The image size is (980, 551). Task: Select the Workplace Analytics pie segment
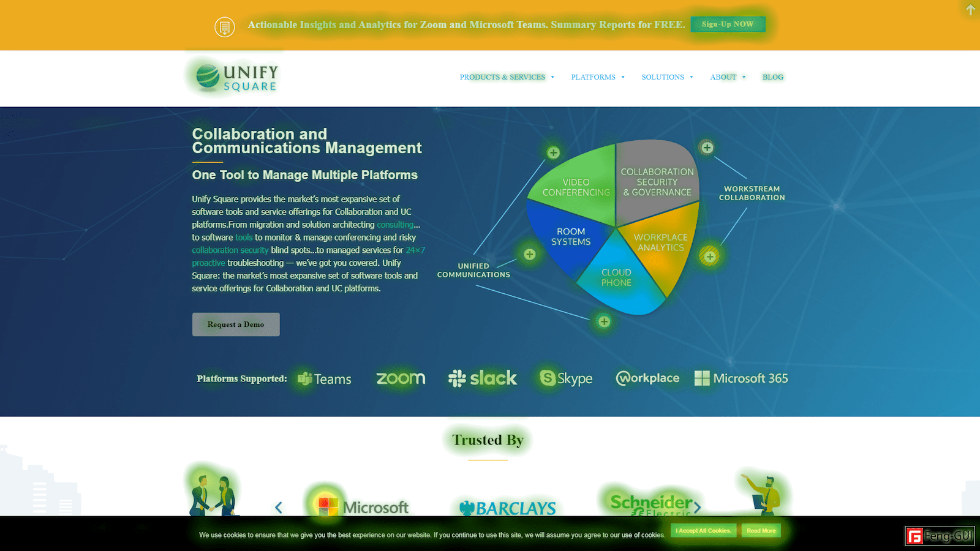click(660, 242)
